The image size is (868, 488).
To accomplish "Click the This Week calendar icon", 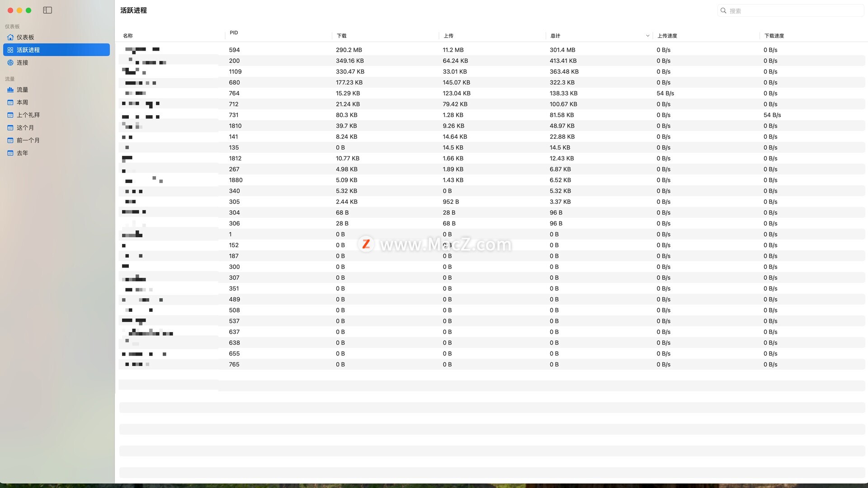I will [x=10, y=102].
